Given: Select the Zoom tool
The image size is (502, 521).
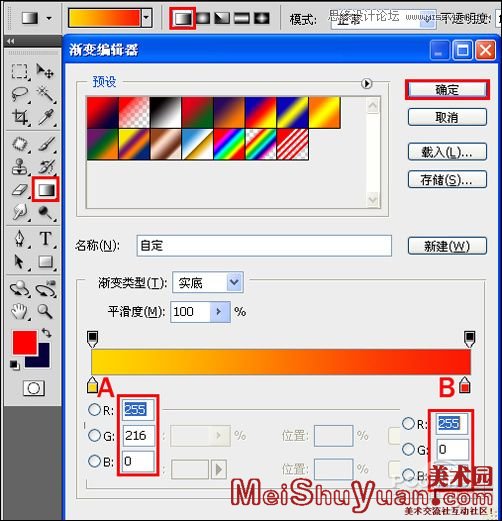Looking at the screenshot, I should [45, 311].
